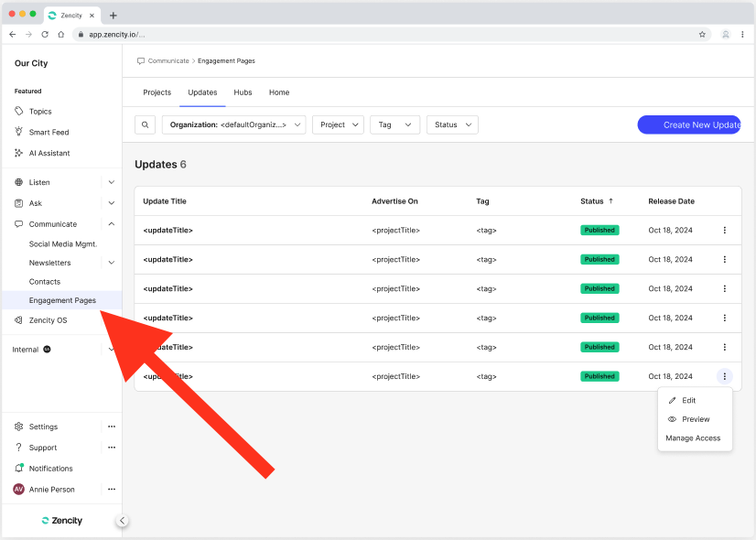756x540 pixels.
Task: Open Smart Feed from sidebar
Action: [49, 133]
